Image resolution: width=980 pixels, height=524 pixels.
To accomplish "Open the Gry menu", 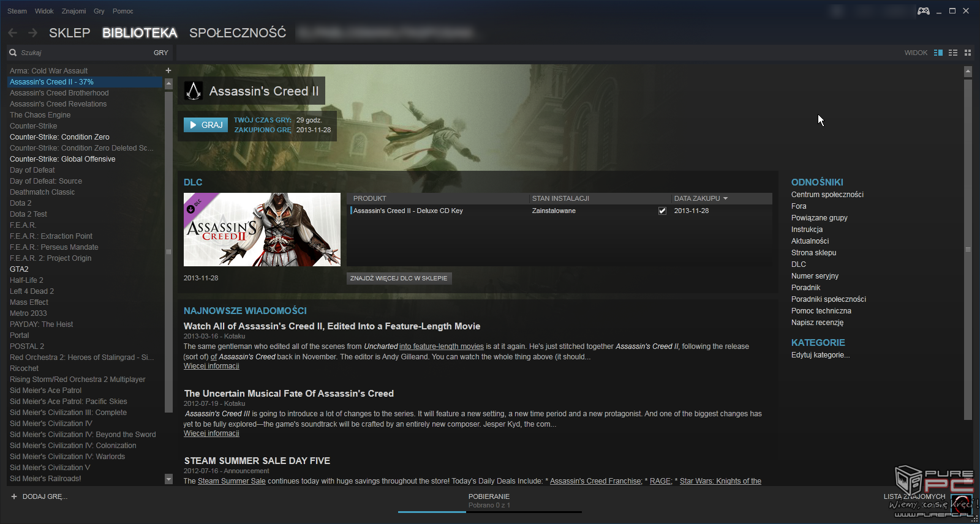I will 99,11.
